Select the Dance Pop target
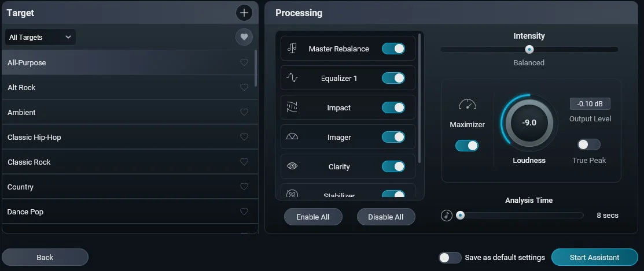The width and height of the screenshot is (644, 271). click(130, 211)
